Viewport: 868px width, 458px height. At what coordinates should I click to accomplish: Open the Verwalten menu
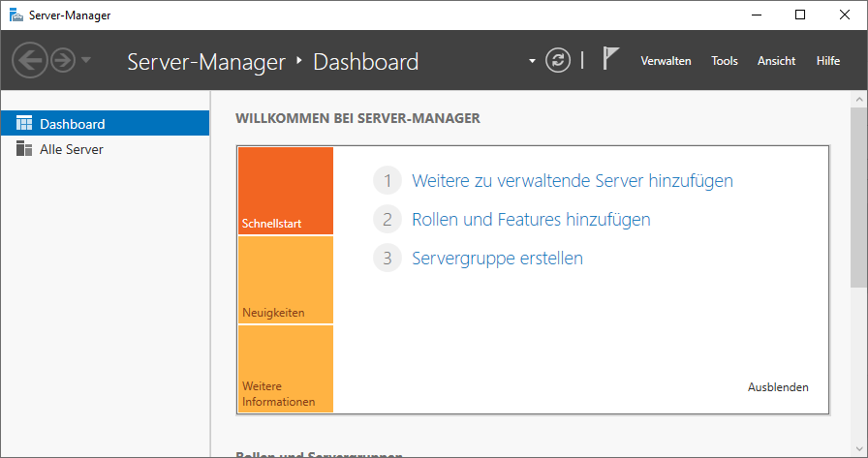click(666, 61)
